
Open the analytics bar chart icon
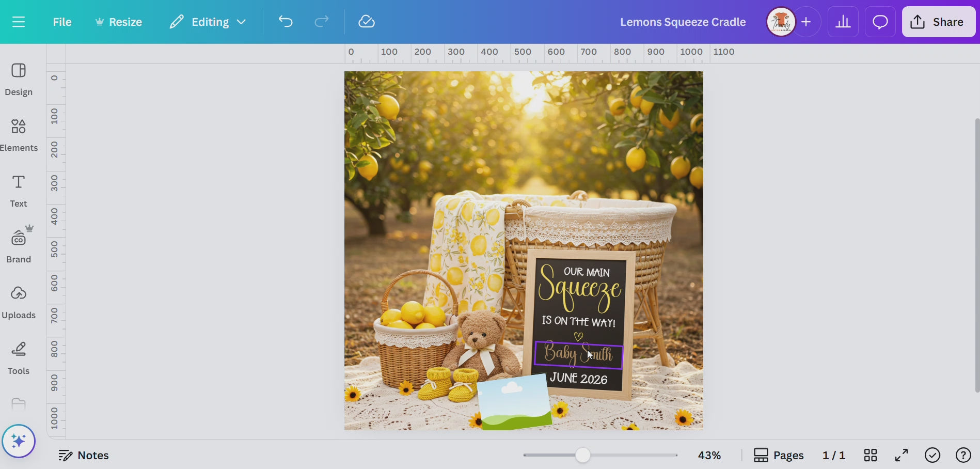(843, 22)
